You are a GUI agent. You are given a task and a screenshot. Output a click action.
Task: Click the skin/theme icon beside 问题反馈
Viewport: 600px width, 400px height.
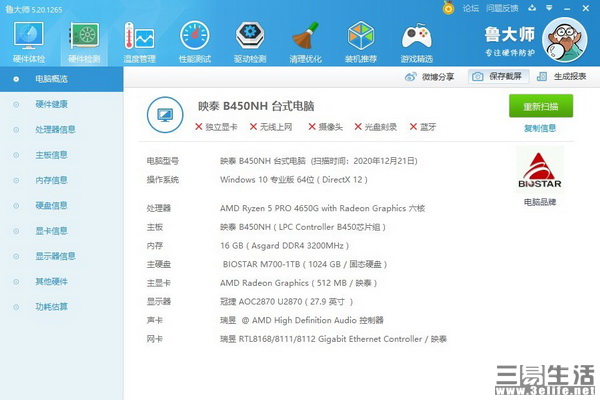point(532,8)
